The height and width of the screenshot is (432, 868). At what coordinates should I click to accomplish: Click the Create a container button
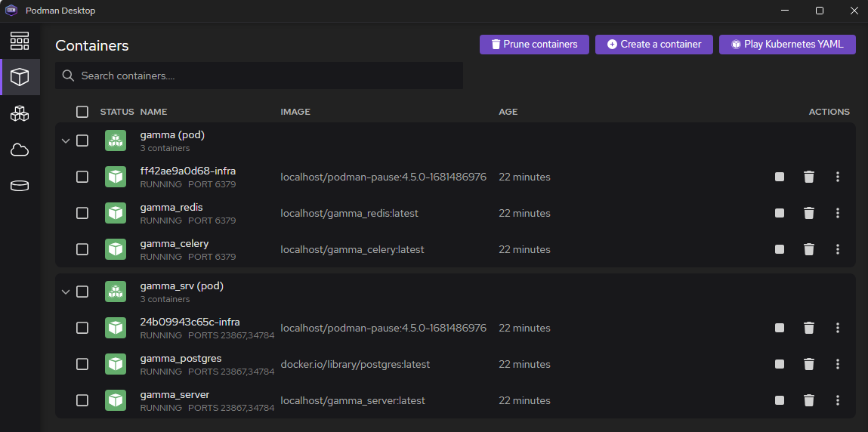[x=653, y=45]
